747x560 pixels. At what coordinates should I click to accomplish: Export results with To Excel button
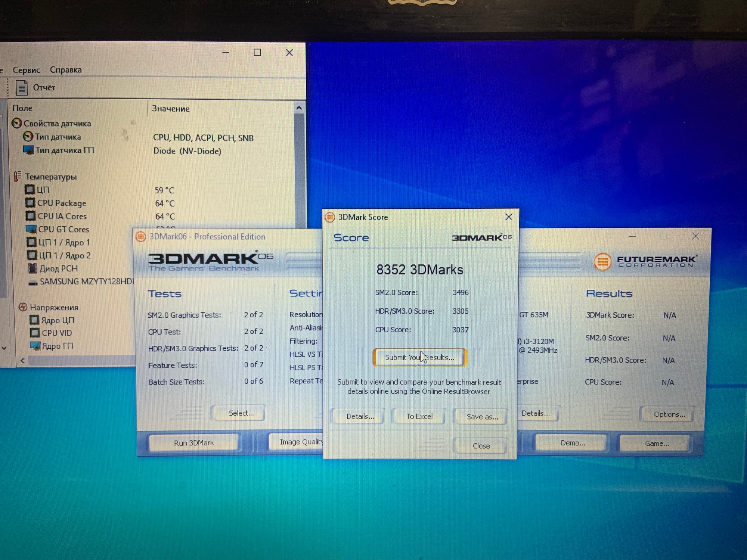click(x=419, y=416)
